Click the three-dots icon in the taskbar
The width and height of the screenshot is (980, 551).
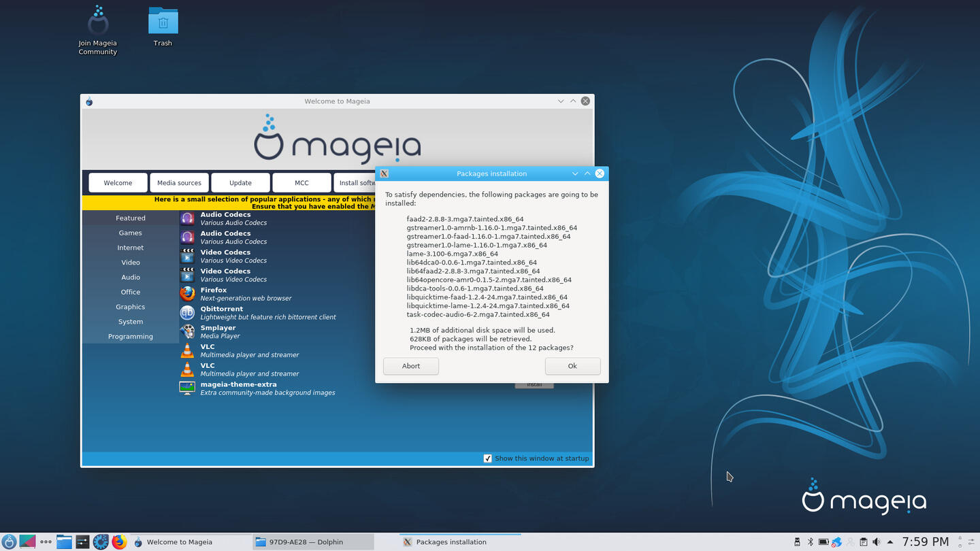[46, 542]
